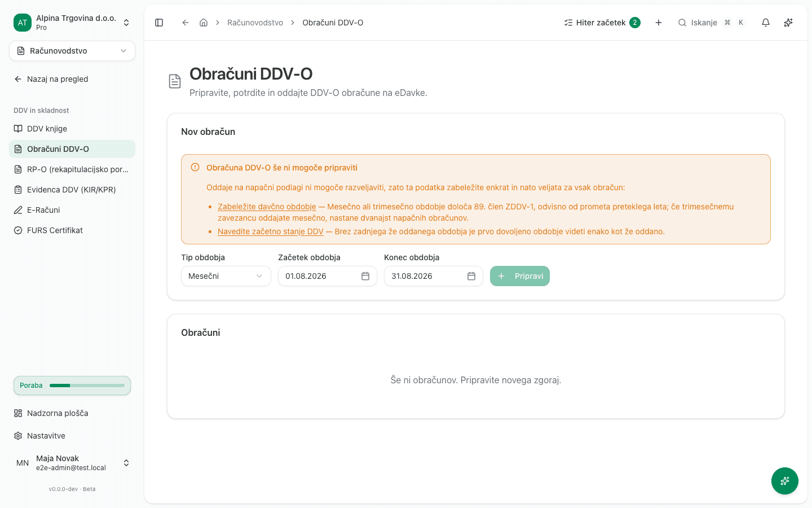Click the Računovodstvo breadcrumb
812x508 pixels.
coord(255,23)
